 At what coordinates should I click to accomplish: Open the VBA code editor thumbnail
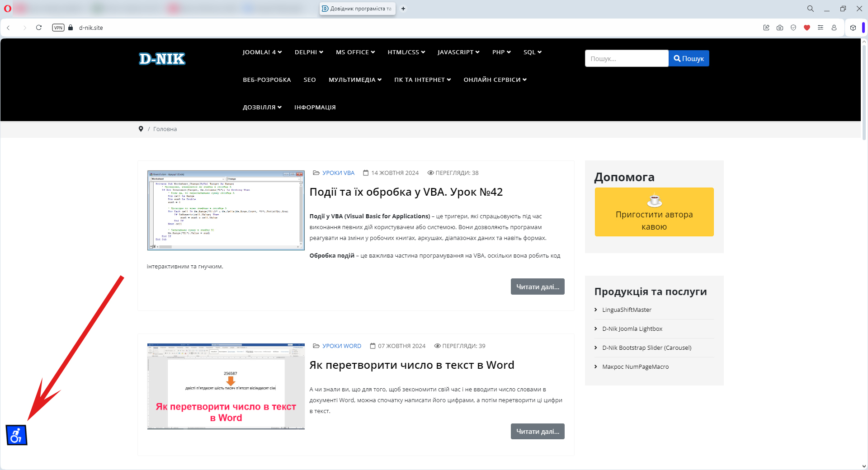pos(226,210)
